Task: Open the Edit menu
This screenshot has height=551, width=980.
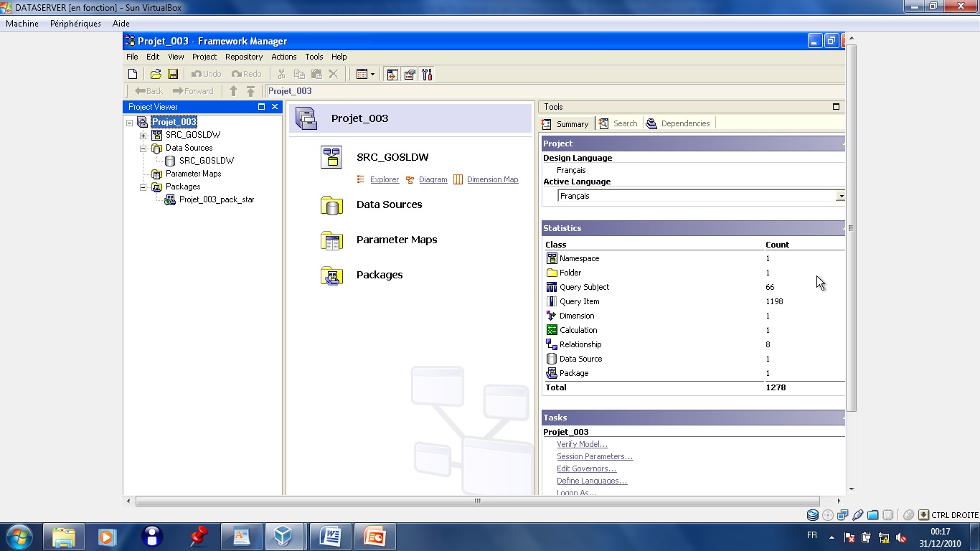Action: pos(153,57)
